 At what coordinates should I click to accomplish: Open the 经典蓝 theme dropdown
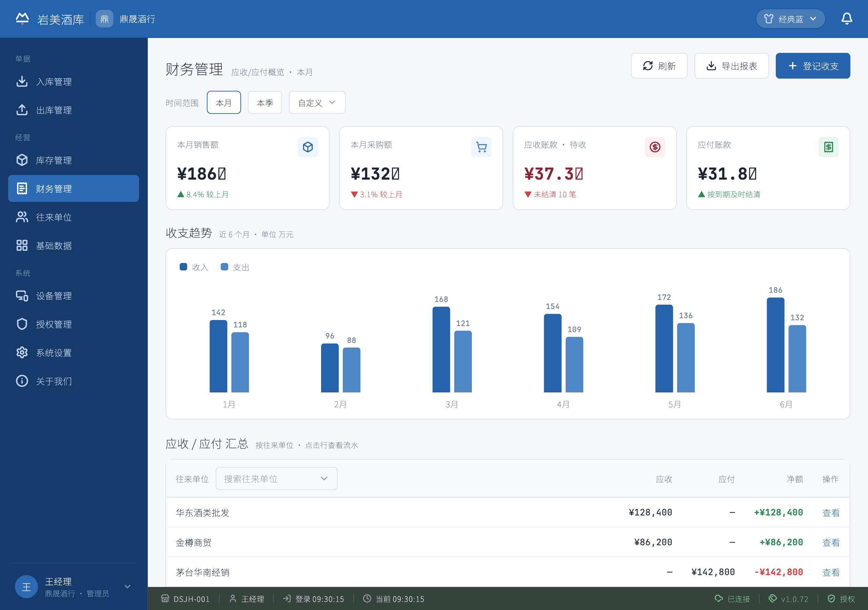pos(790,19)
